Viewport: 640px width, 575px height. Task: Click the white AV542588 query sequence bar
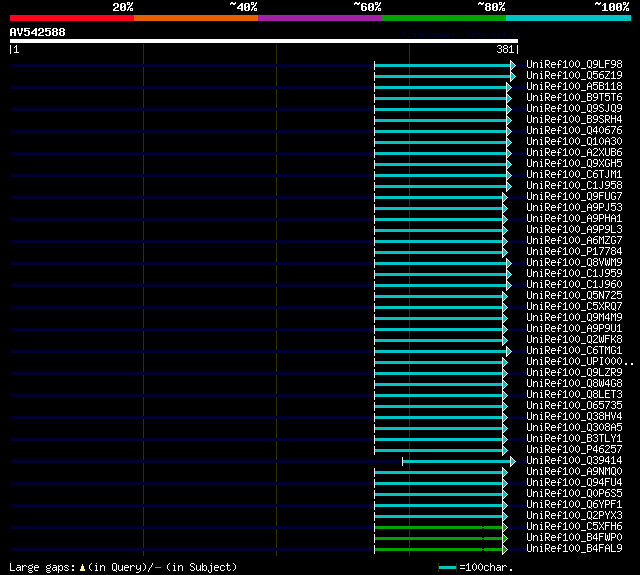click(x=264, y=41)
